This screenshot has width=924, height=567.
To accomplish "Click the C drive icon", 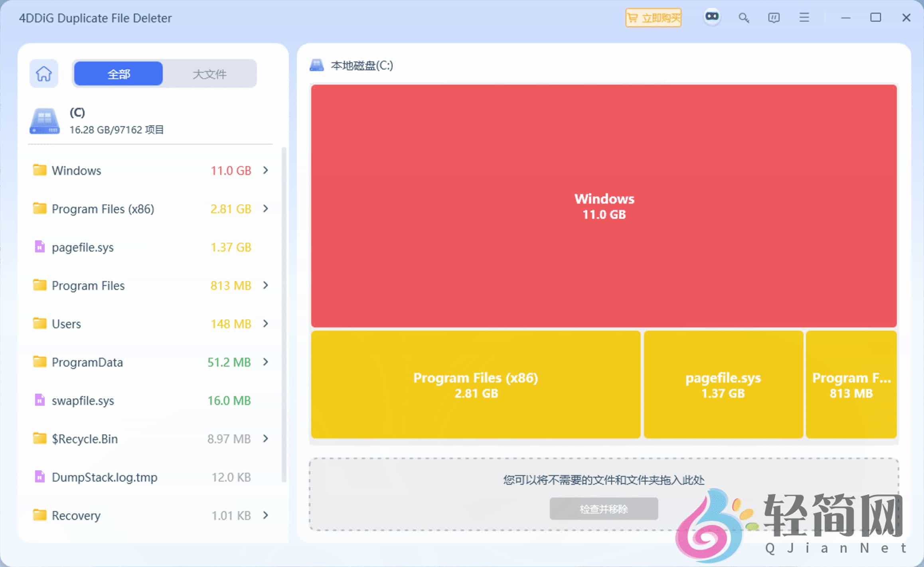I will tap(44, 121).
